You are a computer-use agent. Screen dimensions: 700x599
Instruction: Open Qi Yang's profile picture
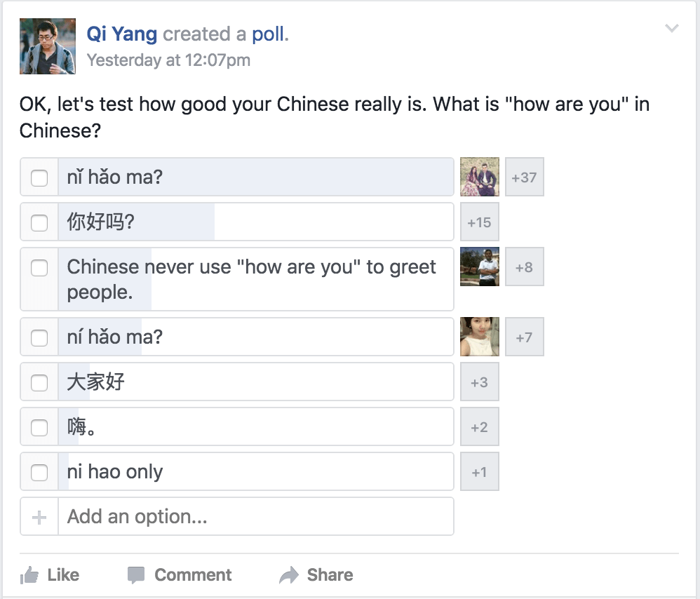[x=48, y=46]
